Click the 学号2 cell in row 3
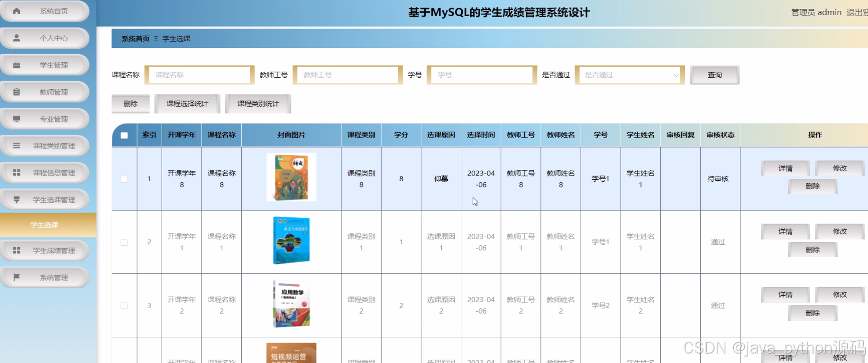The width and height of the screenshot is (868, 363). point(600,306)
